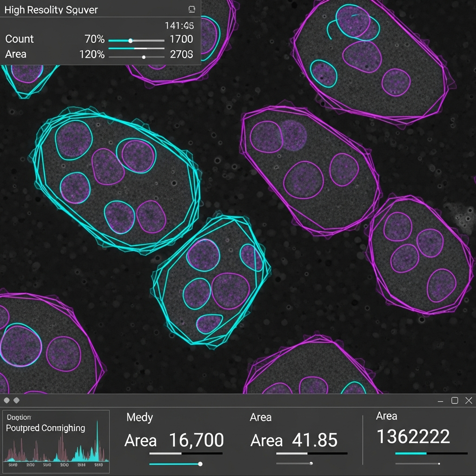Click the Medy section header
Viewport: 476px width, 476px height.
pos(139,417)
